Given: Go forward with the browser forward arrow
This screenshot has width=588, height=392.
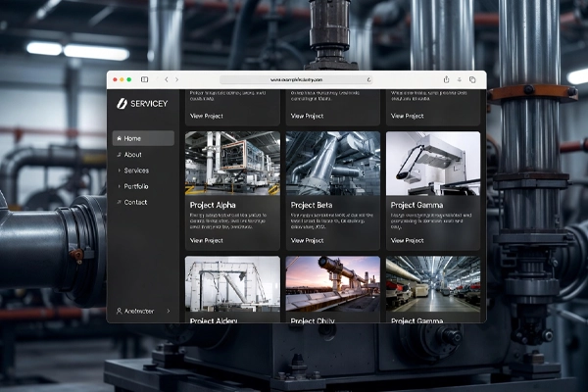Looking at the screenshot, I should coord(176,79).
